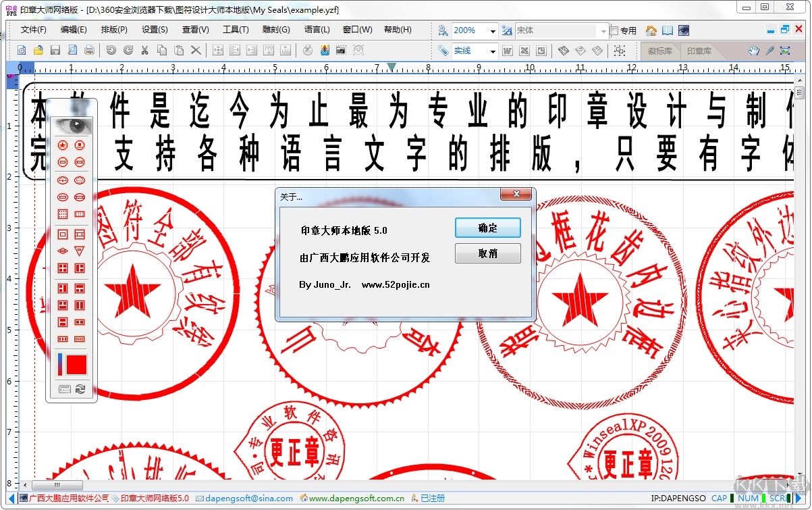This screenshot has height=510, width=812.
Task: Click the home icon in toolbar
Action: (651, 30)
